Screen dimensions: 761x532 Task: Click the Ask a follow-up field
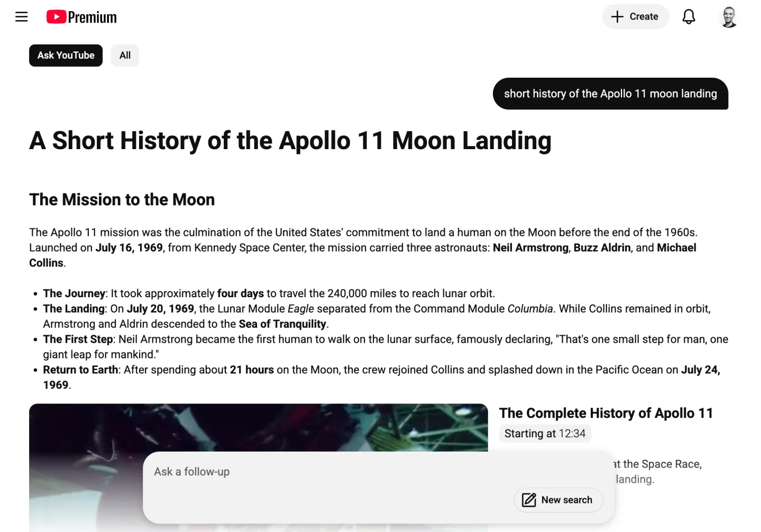[317, 471]
